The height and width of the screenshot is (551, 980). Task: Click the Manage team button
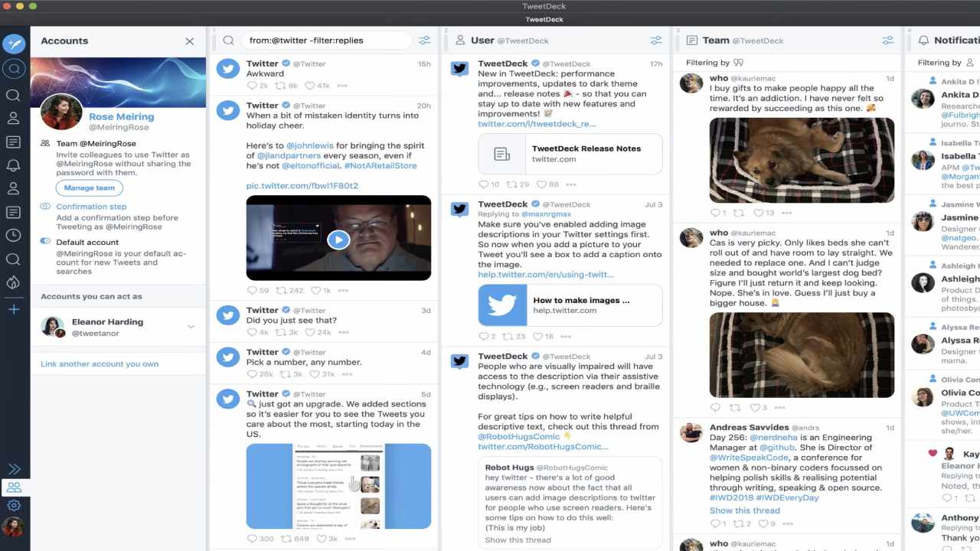coord(89,187)
